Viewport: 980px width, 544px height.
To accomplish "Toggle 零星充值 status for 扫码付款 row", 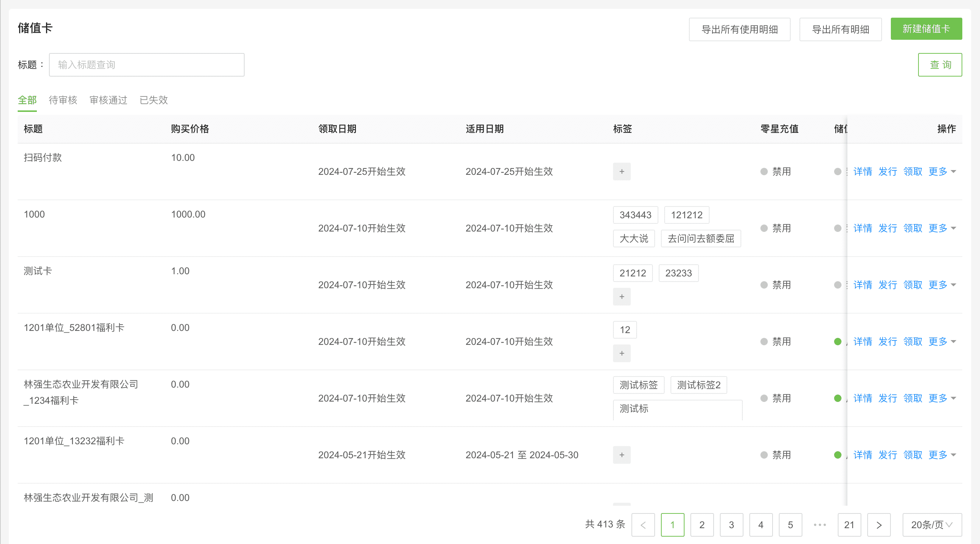I will pyautogui.click(x=764, y=172).
